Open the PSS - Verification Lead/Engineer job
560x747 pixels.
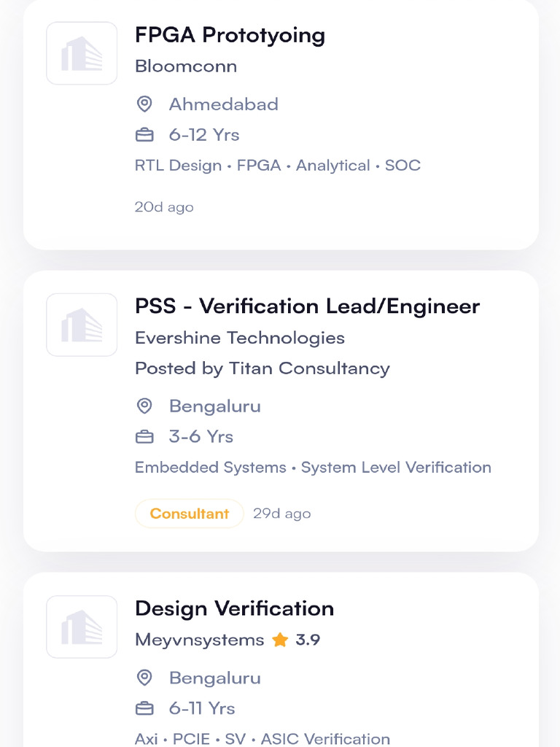point(307,306)
